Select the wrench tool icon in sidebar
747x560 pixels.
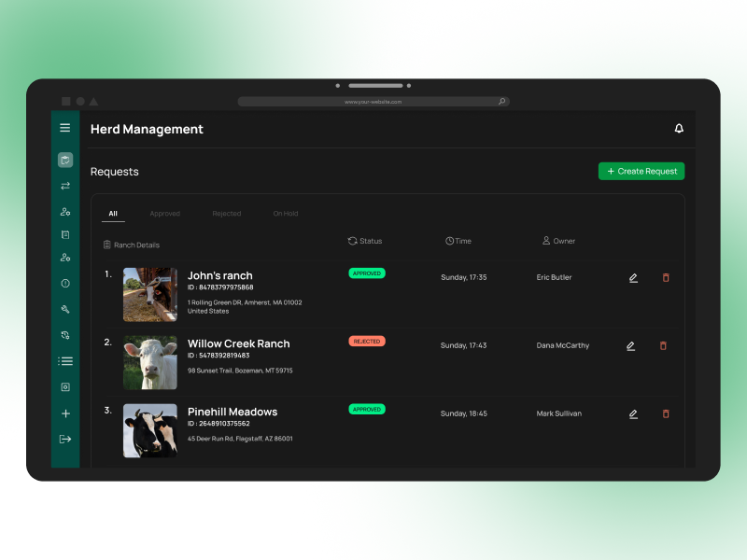click(65, 309)
